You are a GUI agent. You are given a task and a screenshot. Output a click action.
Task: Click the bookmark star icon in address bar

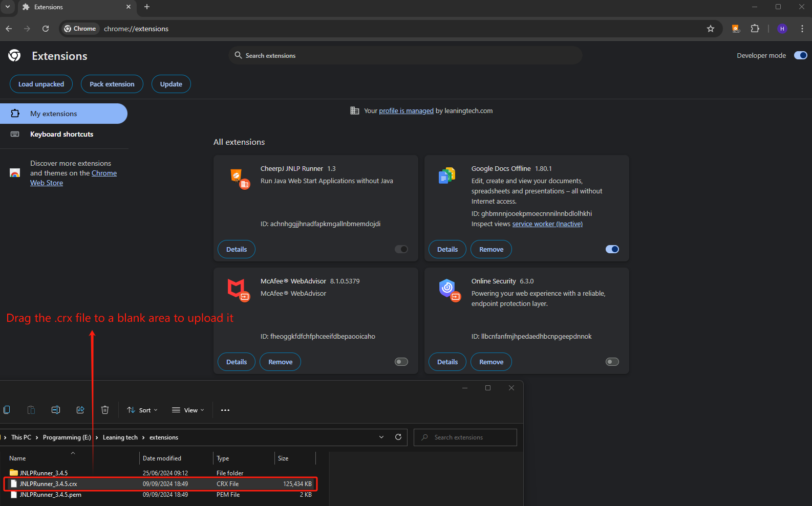(x=710, y=29)
